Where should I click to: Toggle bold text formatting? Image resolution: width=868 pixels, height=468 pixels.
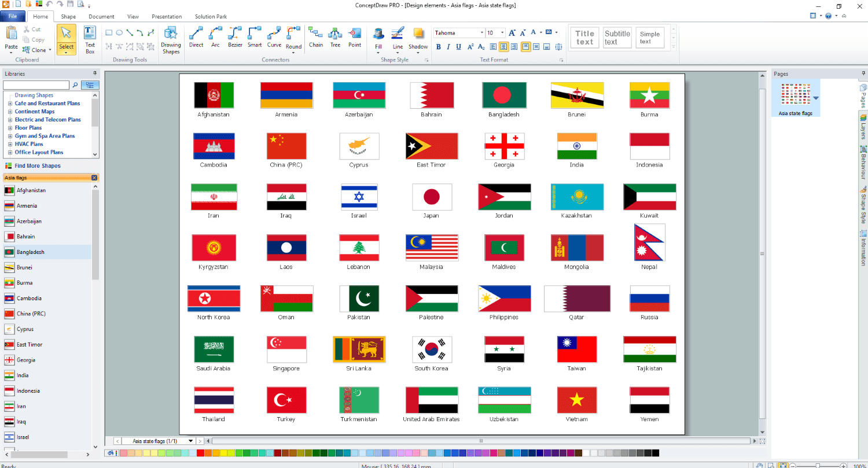439,47
